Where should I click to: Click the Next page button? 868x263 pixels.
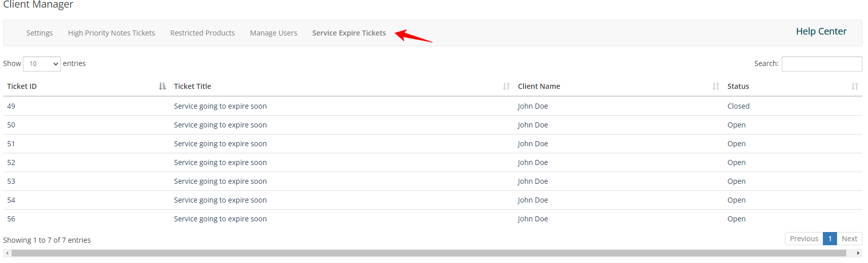849,239
